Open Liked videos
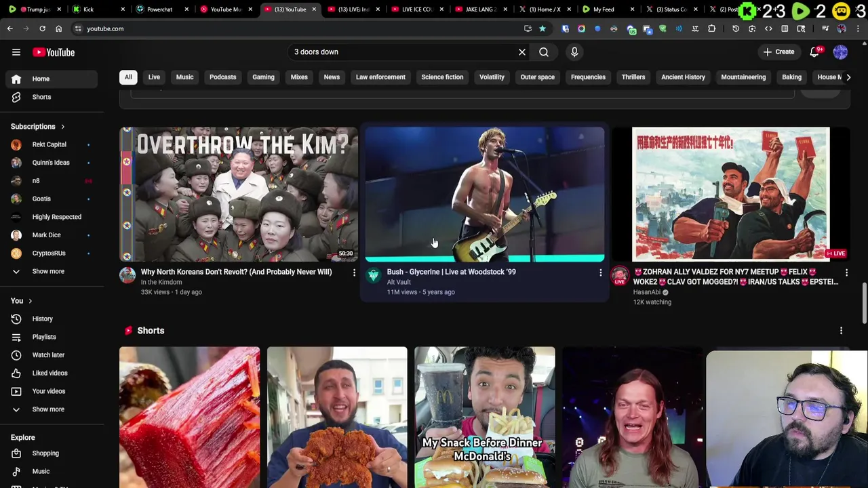Screen dimensions: 868x488 click(x=52, y=373)
